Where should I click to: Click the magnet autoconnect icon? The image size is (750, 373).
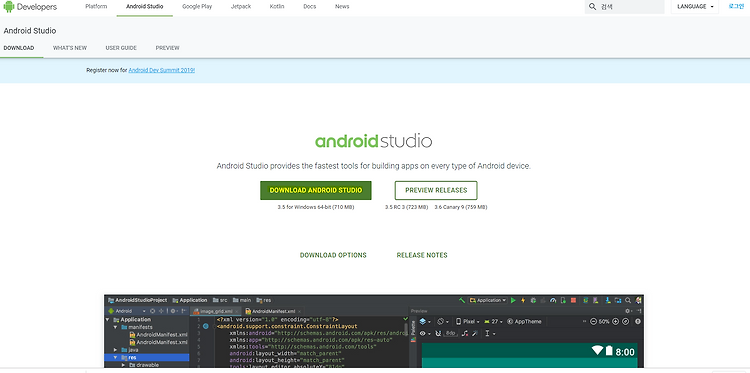coord(438,333)
